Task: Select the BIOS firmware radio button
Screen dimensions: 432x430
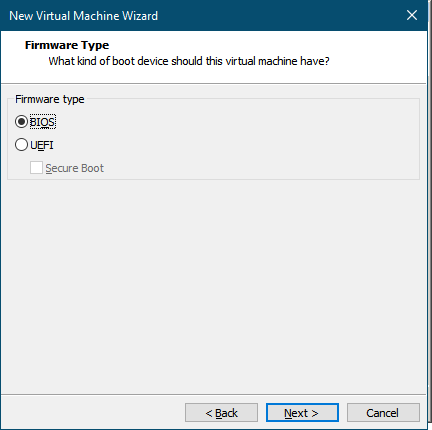Action: point(21,122)
